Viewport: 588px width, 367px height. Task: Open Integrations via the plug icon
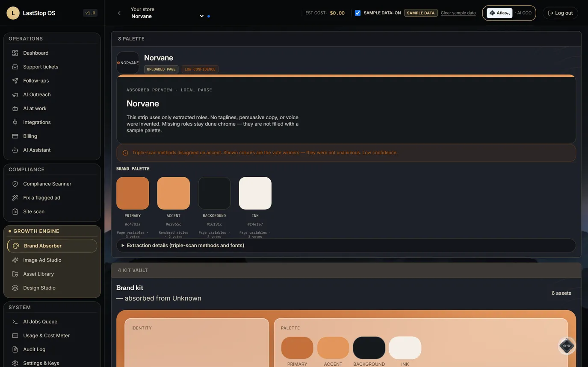pos(15,122)
